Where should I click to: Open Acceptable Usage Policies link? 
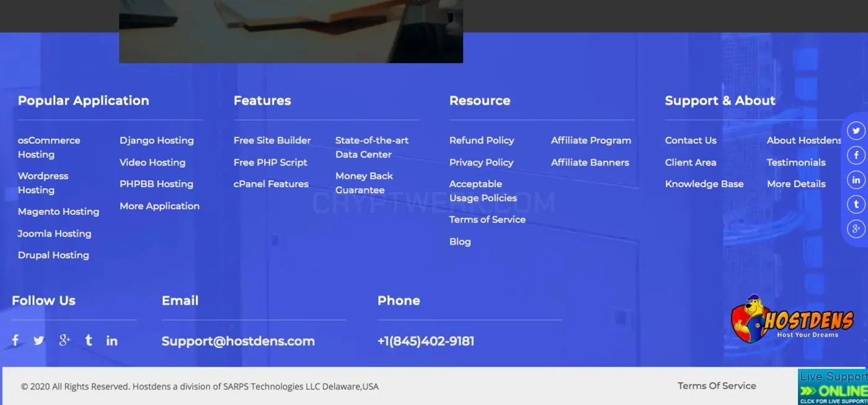483,191
